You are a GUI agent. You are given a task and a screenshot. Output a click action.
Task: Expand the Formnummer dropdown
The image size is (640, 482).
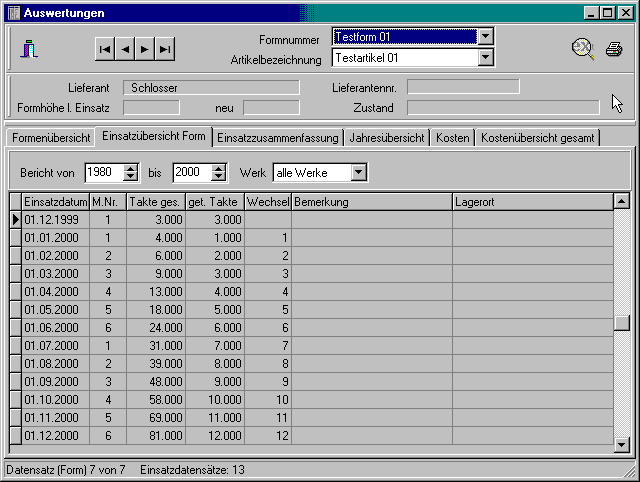486,37
